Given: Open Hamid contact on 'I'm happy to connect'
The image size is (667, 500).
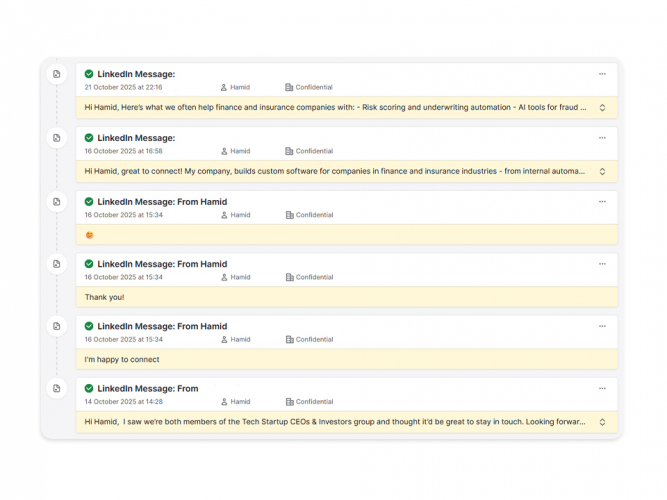Looking at the screenshot, I should [x=240, y=340].
